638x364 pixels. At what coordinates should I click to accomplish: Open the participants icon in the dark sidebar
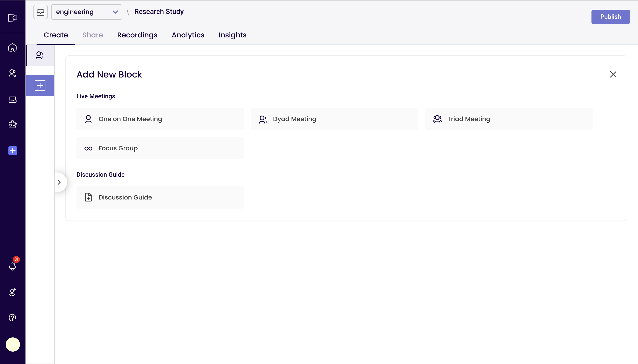[12, 73]
